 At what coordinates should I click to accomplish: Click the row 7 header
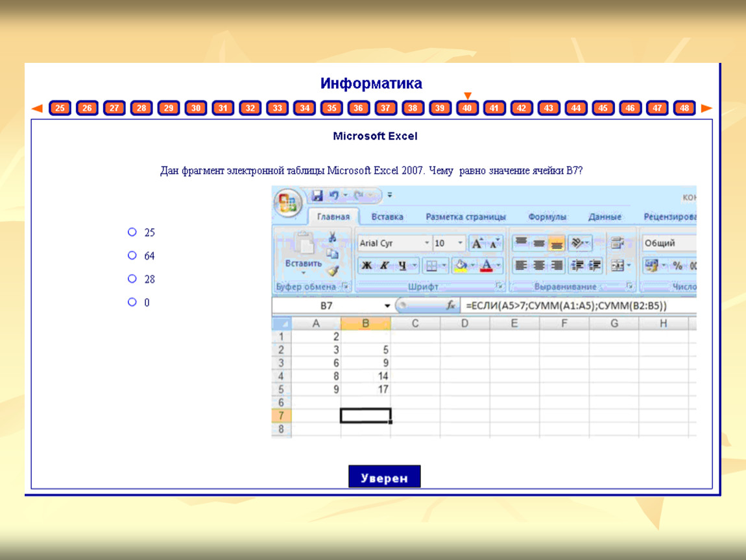click(281, 415)
